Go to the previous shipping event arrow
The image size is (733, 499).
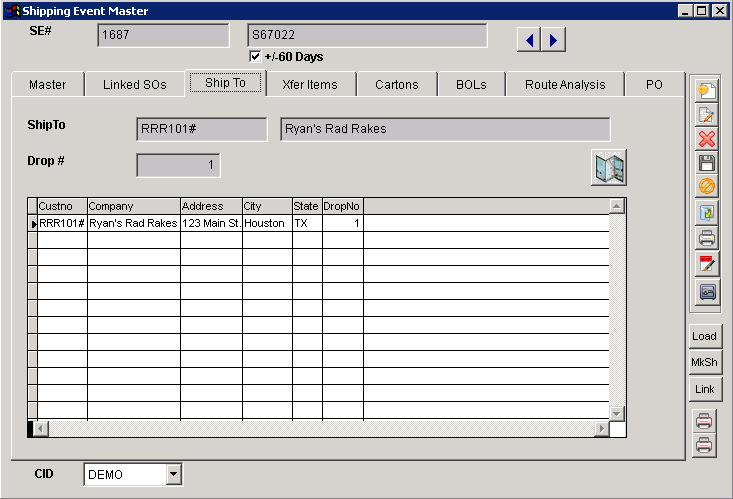529,40
